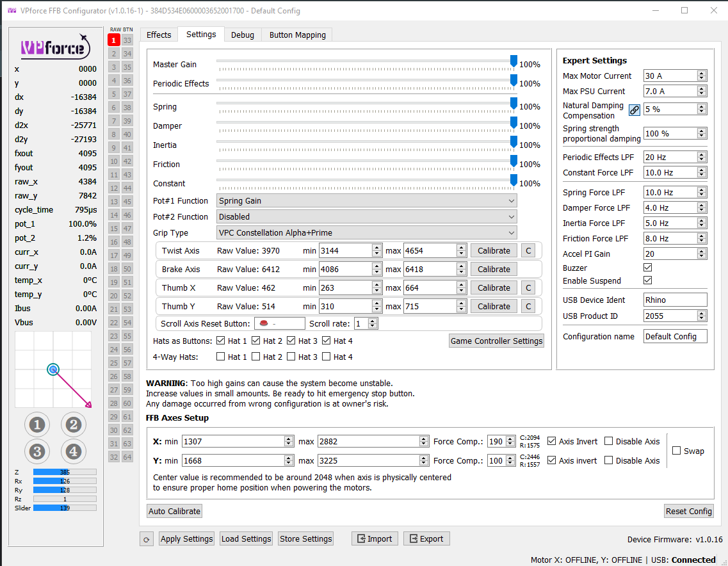Open the Pot#1 Function dropdown

click(x=366, y=200)
